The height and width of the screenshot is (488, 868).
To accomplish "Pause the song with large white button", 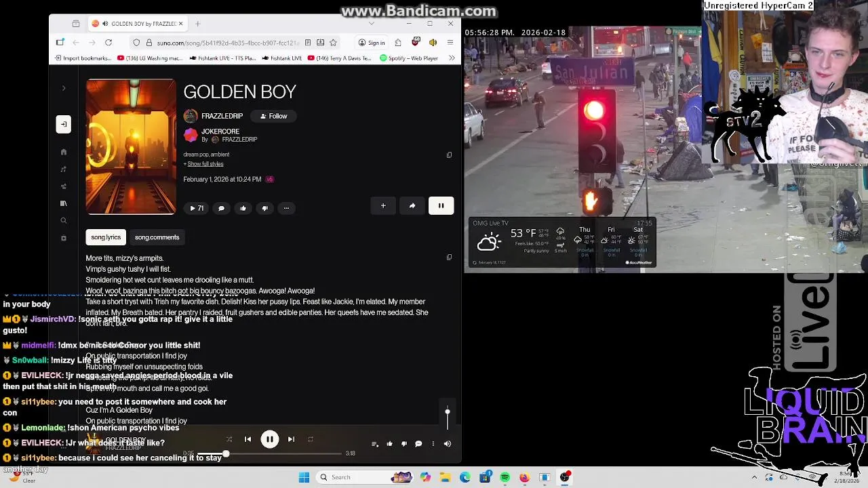I will click(x=441, y=205).
